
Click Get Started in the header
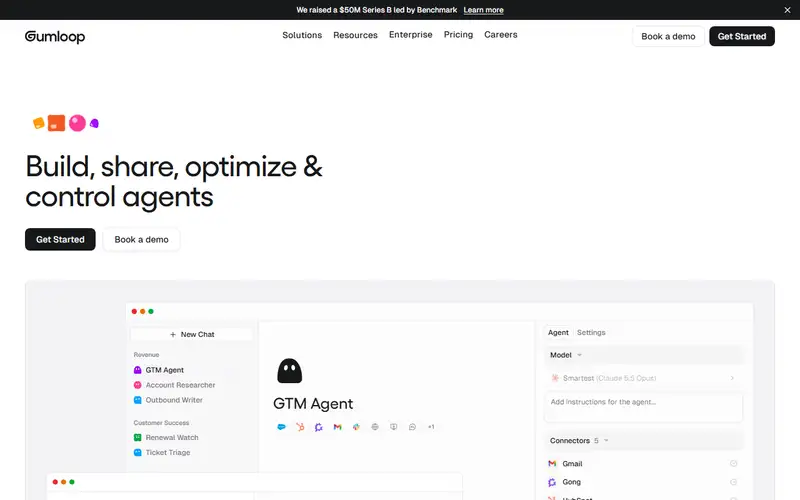click(742, 36)
